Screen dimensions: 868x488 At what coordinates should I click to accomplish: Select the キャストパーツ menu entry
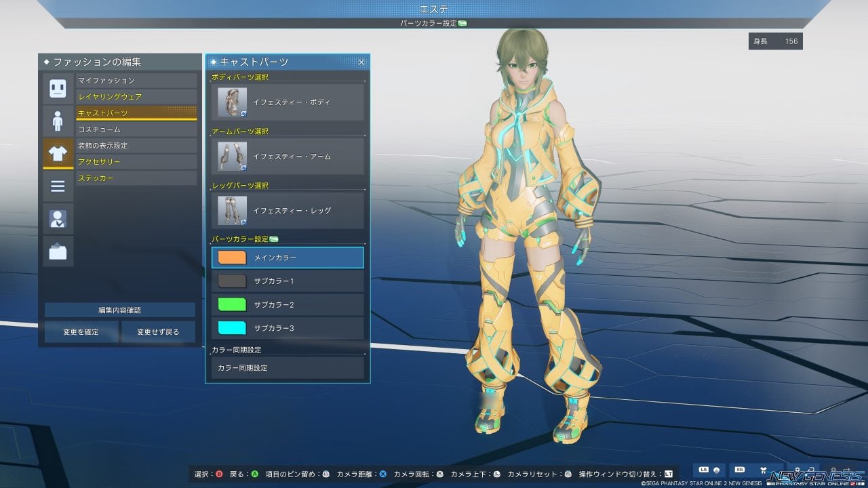pos(136,113)
